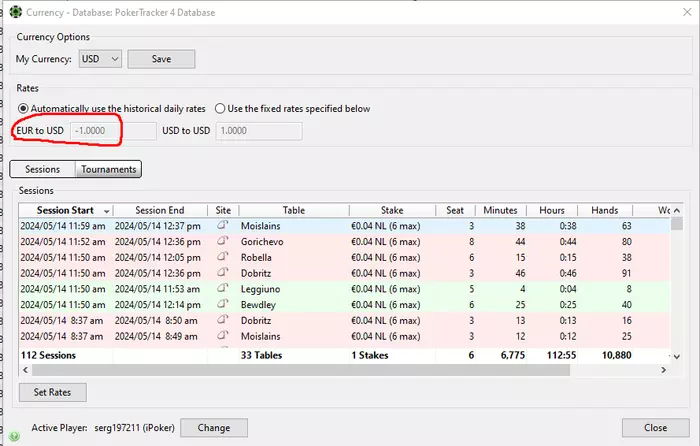700x446 pixels.
Task: Click the Hours column header
Action: 552,210
